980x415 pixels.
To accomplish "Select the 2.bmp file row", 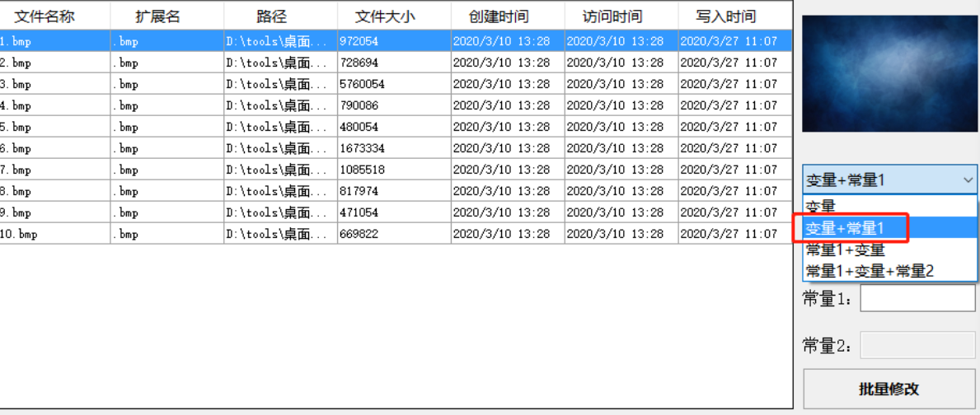I will tap(396, 63).
